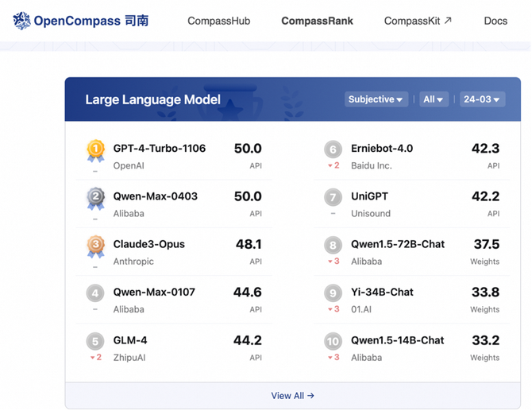
Task: Open Yi-34B-Chat model entry
Action: [x=382, y=292]
